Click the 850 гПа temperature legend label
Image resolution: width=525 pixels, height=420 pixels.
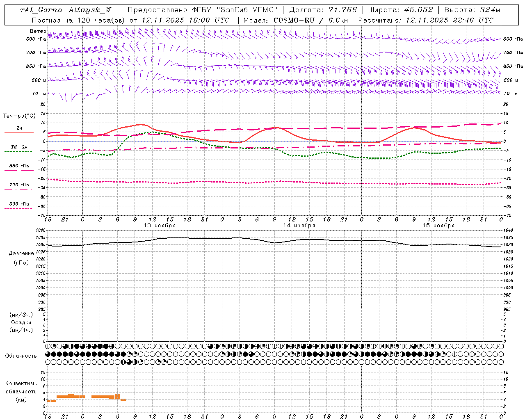[x=19, y=166]
